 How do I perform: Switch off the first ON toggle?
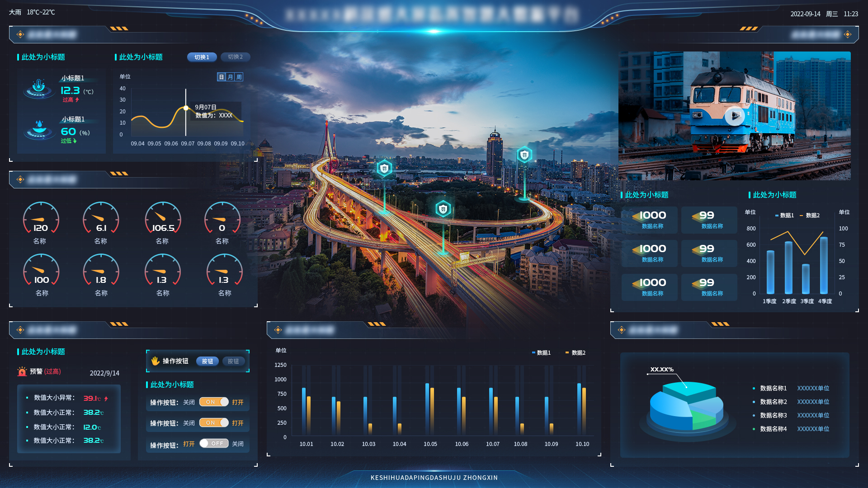click(x=214, y=402)
